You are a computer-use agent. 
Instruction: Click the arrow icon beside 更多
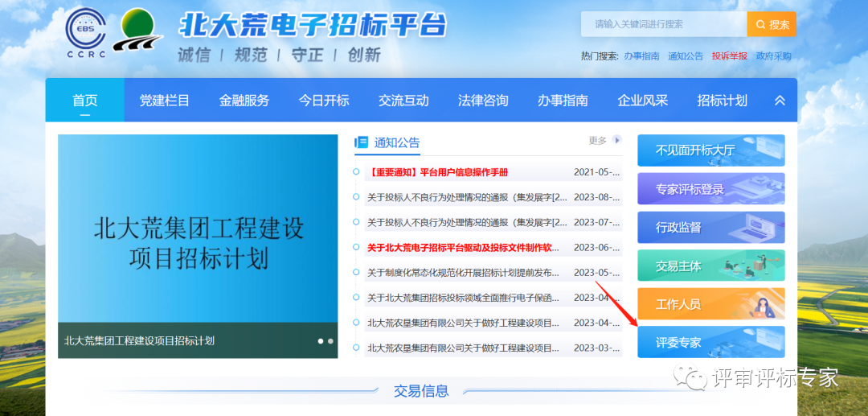tap(616, 140)
